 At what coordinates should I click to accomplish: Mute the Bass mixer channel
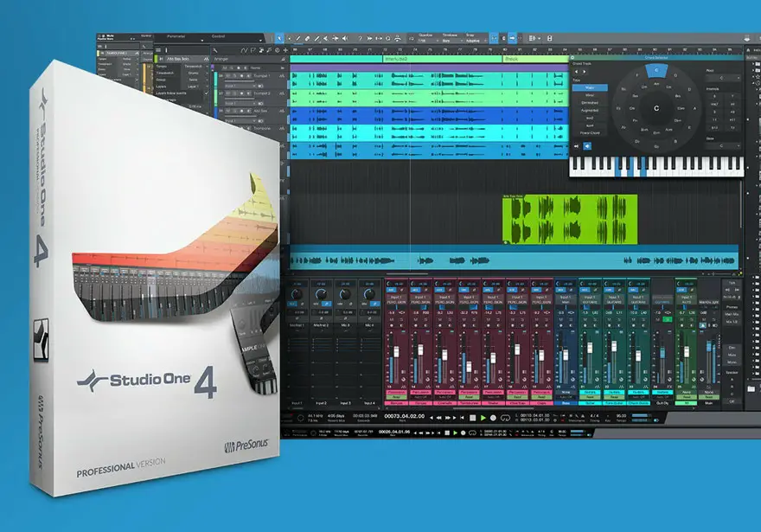[561, 319]
